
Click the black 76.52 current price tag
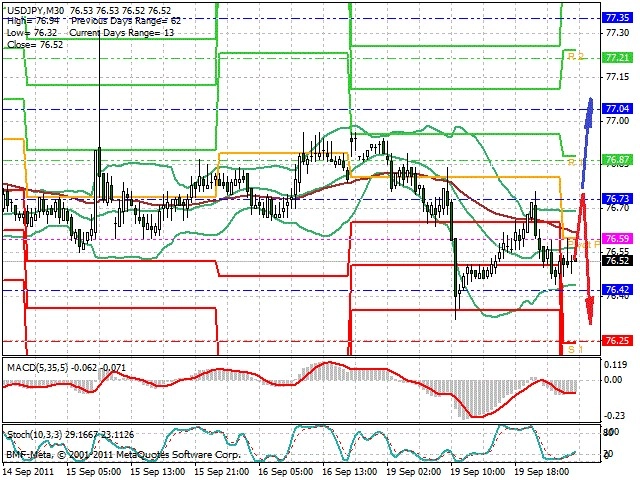[x=618, y=260]
